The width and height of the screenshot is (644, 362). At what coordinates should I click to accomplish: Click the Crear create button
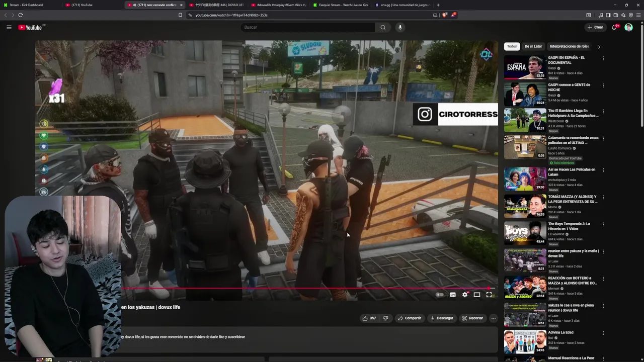596,27
